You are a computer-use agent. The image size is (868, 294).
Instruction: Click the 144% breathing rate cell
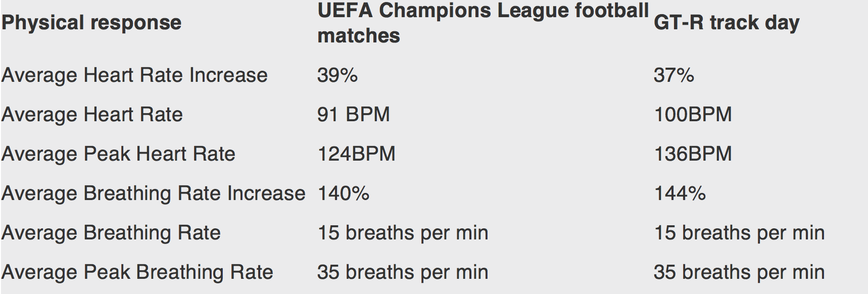[x=680, y=193]
